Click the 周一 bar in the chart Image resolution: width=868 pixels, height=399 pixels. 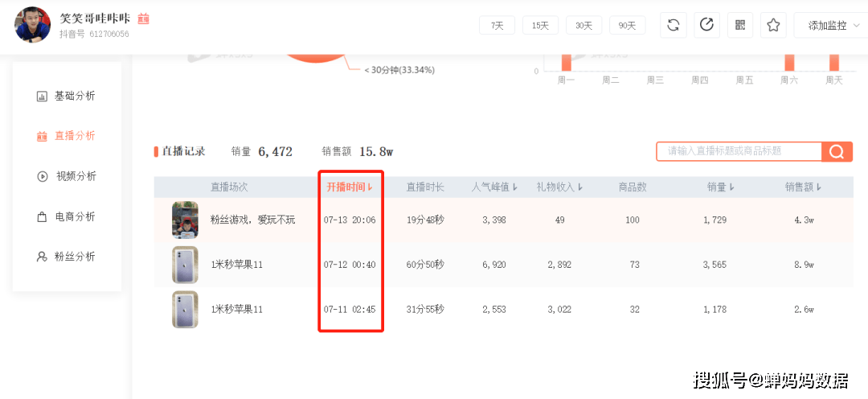click(567, 61)
